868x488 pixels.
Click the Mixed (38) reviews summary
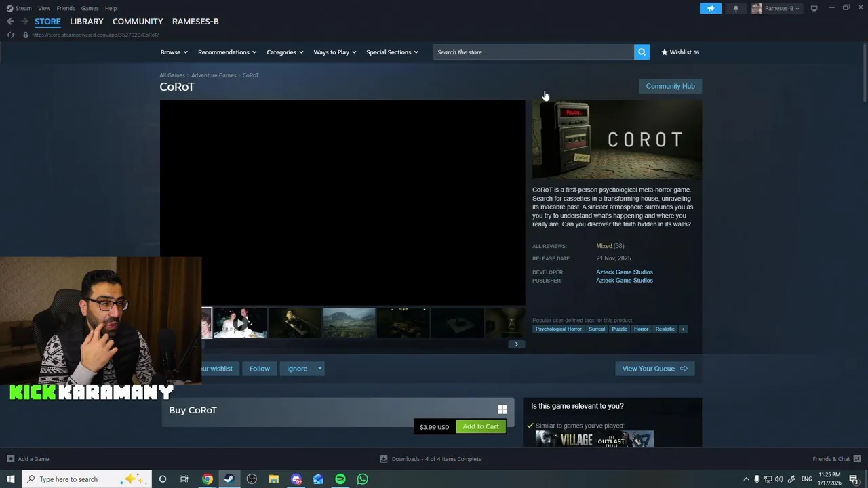pyautogui.click(x=610, y=246)
